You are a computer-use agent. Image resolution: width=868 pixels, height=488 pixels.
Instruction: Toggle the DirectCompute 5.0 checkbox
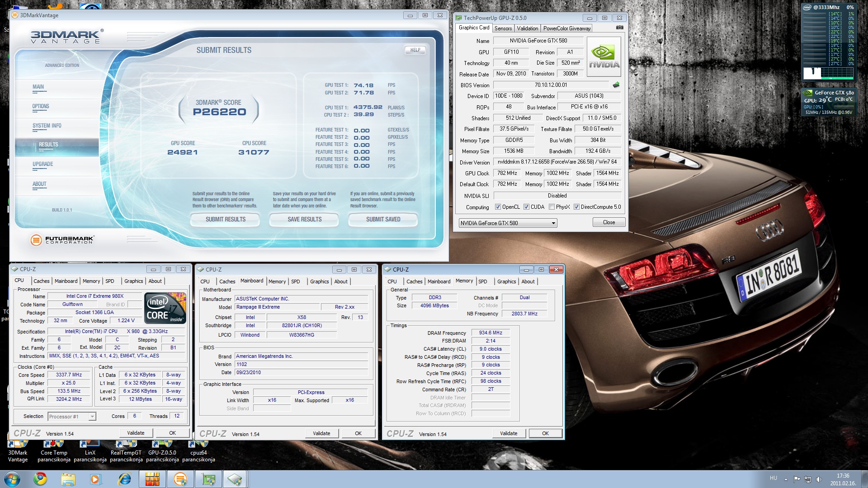576,207
